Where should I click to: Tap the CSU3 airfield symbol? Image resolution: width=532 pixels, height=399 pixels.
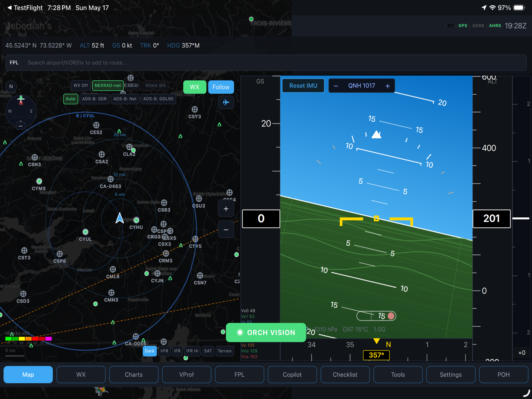pos(199,199)
